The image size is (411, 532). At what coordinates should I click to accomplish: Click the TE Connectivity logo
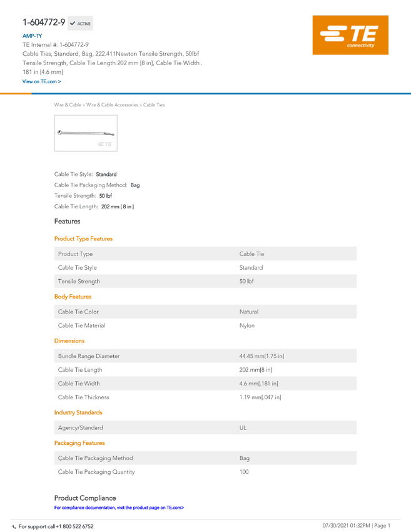[350, 35]
